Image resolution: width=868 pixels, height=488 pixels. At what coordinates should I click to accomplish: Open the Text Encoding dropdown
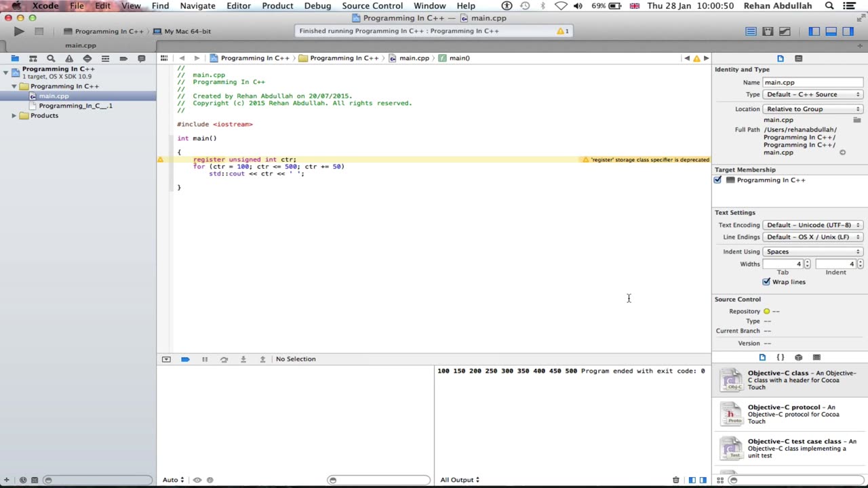[x=812, y=225]
